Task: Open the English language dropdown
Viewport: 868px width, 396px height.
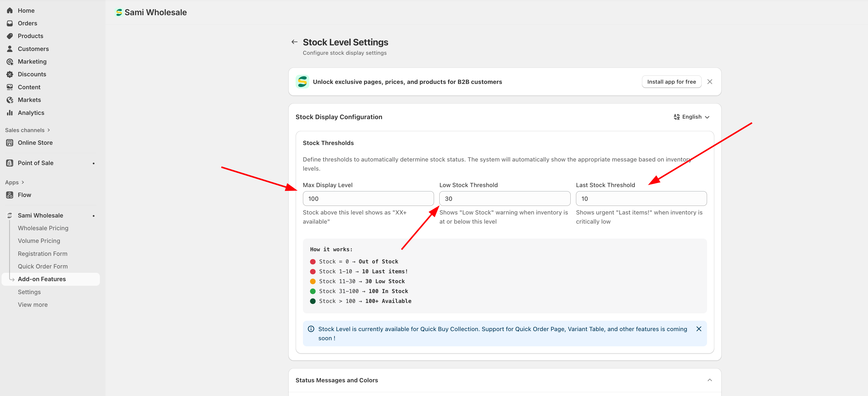Action: (x=692, y=117)
